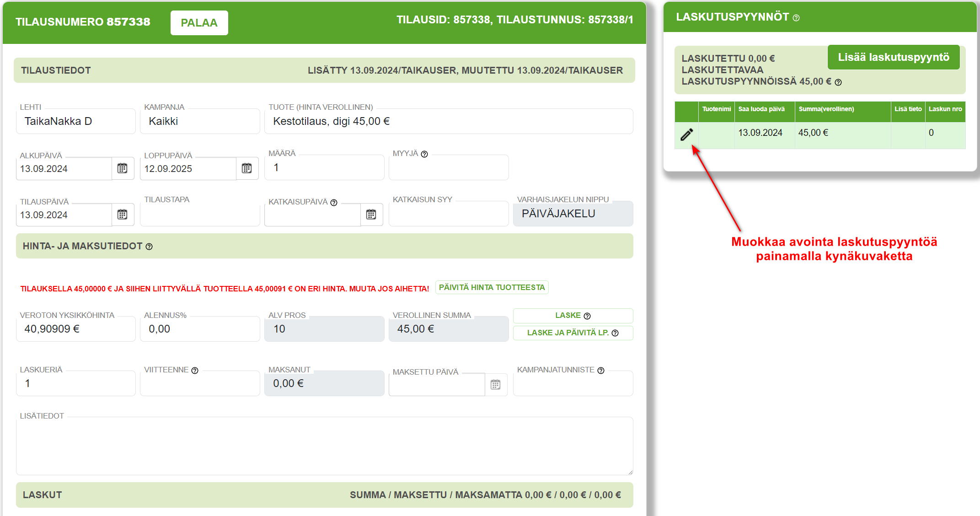The image size is (980, 516).
Task: Click the 45,00 € cell in billing table
Action: [x=843, y=135]
